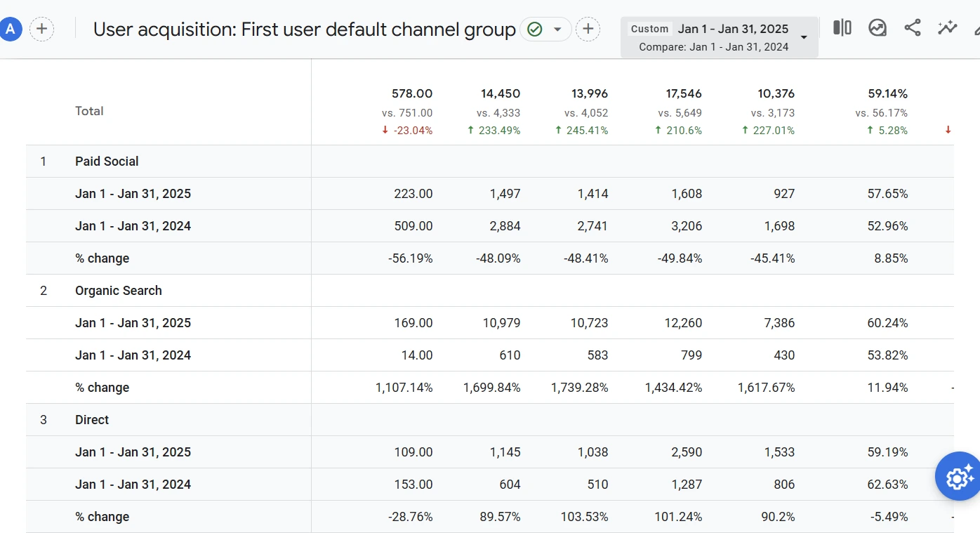980x533 pixels.
Task: Click the report title "User acquisition: First user default channel group"
Action: [305, 29]
